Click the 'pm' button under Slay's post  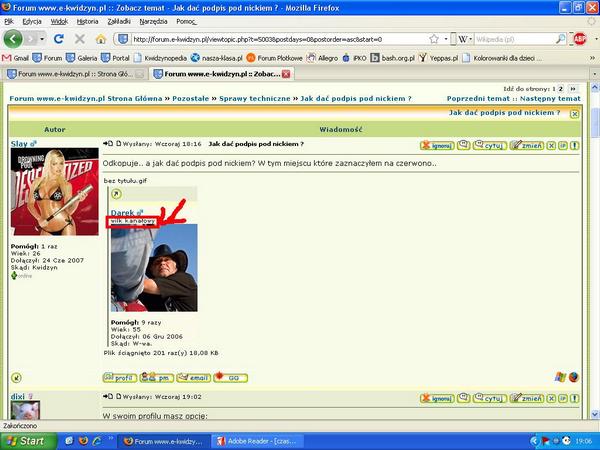pos(155,377)
